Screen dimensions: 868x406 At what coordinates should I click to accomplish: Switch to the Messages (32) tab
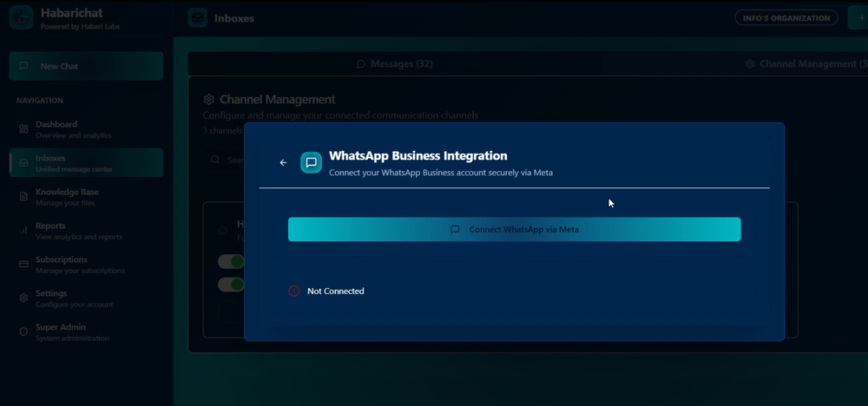coord(398,64)
